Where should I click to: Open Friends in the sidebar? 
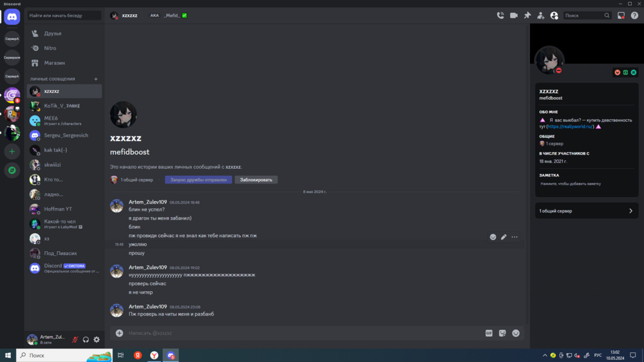(x=64, y=33)
